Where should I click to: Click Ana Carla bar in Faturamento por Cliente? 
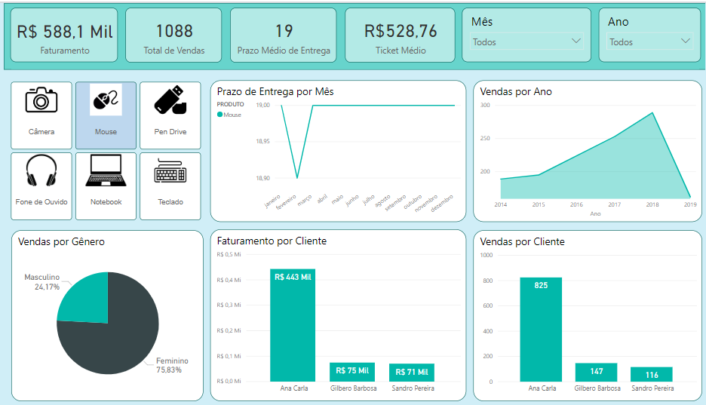[x=292, y=325]
